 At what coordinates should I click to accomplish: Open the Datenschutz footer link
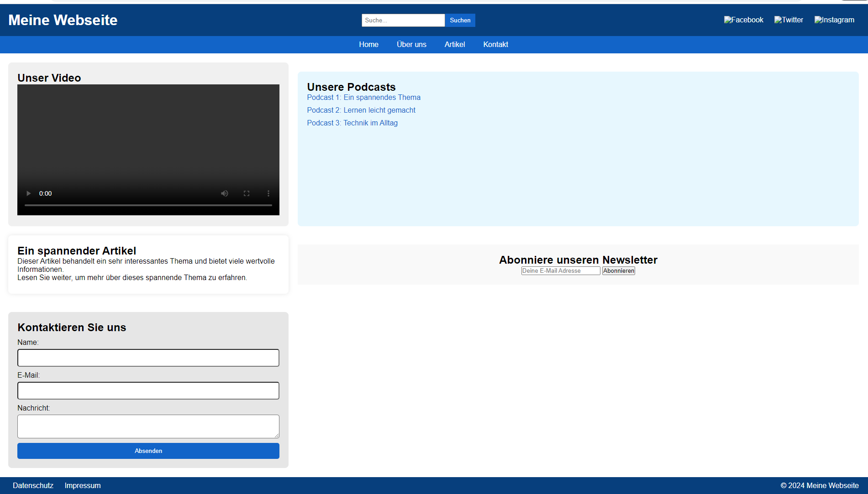(x=33, y=486)
